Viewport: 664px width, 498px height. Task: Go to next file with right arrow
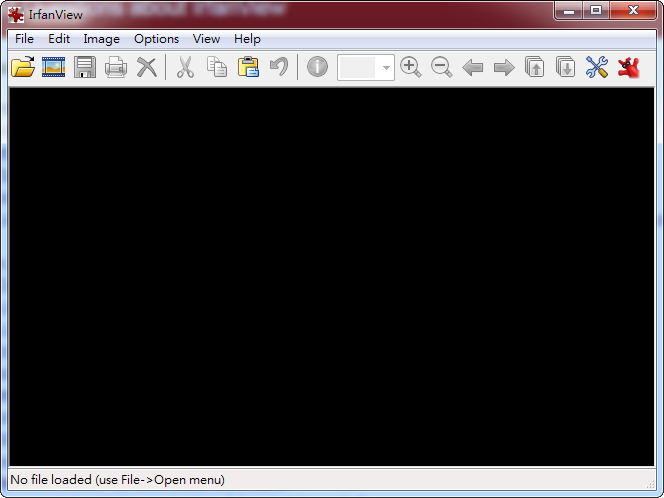click(x=504, y=67)
